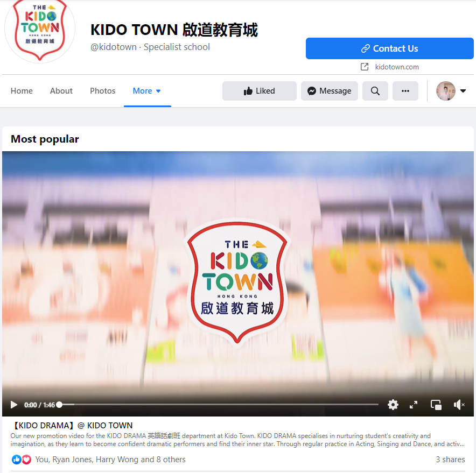Open KIDO TOWN profile logo picture
Screen dimensions: 476x473
(40, 29)
